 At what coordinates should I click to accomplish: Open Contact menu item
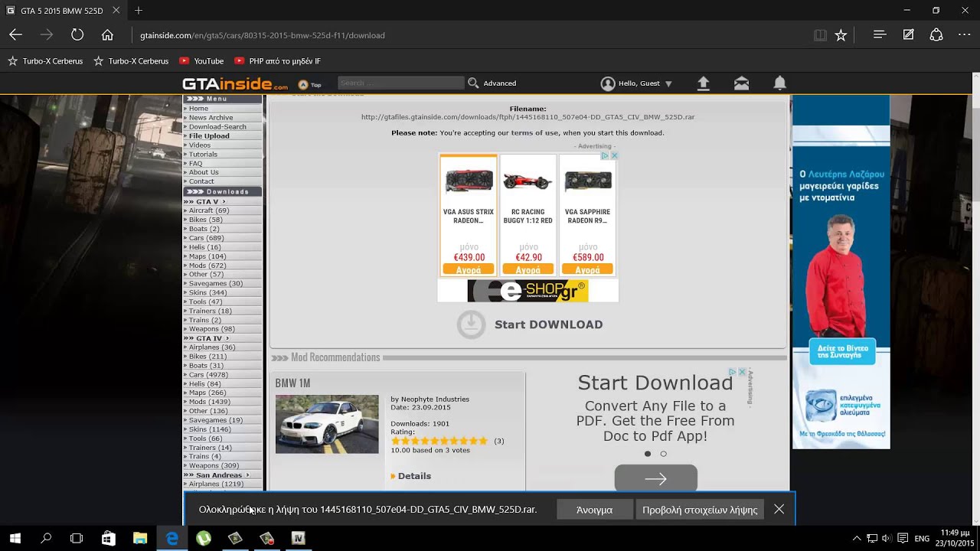pyautogui.click(x=201, y=181)
